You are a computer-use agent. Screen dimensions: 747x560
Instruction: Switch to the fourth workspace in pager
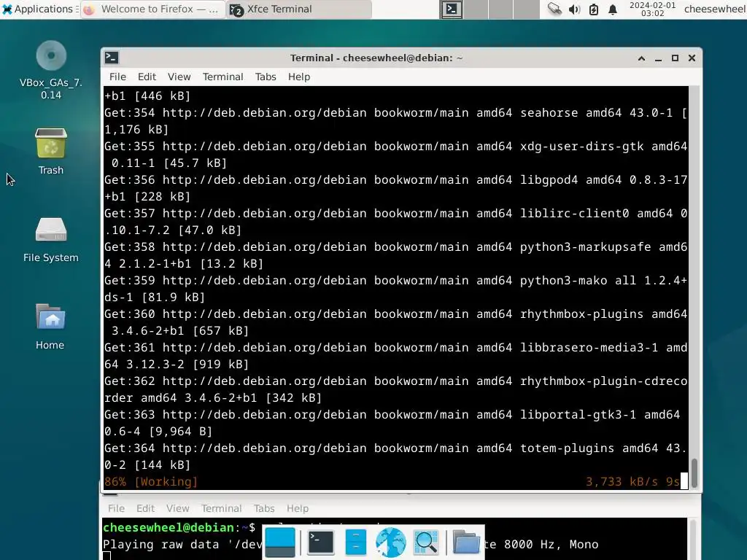click(526, 9)
